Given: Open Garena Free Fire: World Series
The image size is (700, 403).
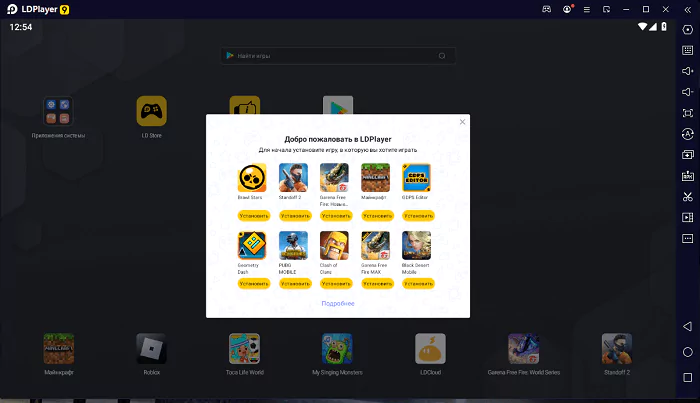Looking at the screenshot, I should (x=524, y=349).
